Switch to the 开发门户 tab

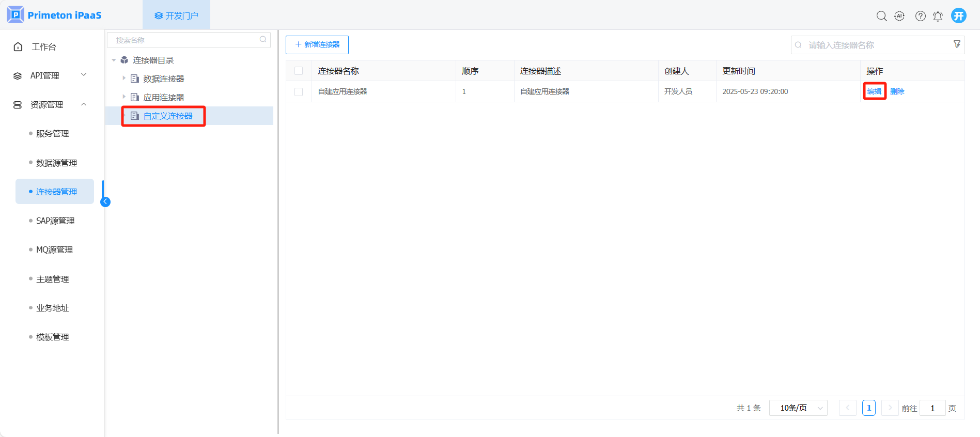176,15
